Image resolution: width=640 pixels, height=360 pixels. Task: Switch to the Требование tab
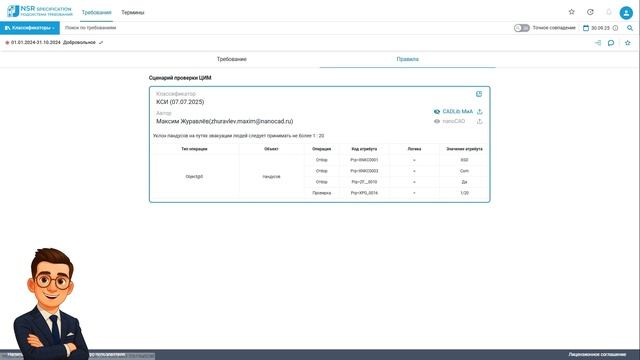tap(231, 59)
